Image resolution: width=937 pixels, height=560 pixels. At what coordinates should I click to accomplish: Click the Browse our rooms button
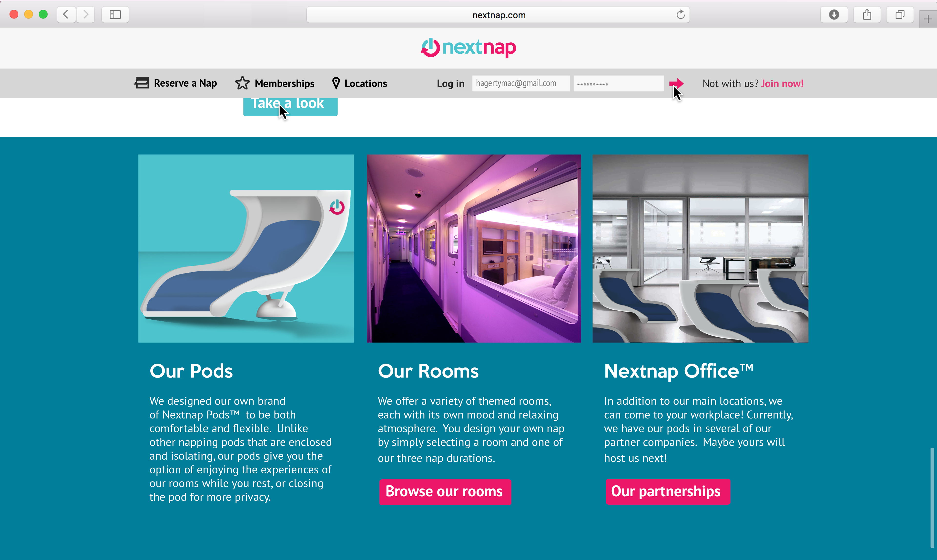445,492
